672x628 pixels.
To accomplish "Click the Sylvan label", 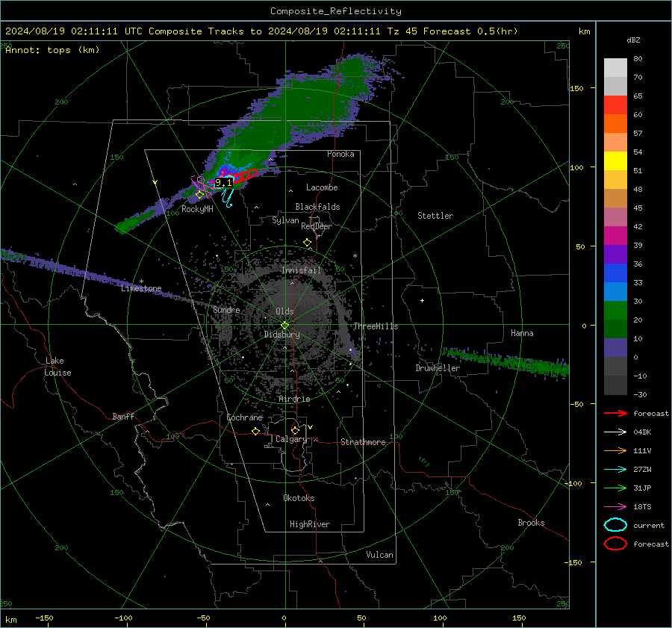I will click(x=285, y=220).
